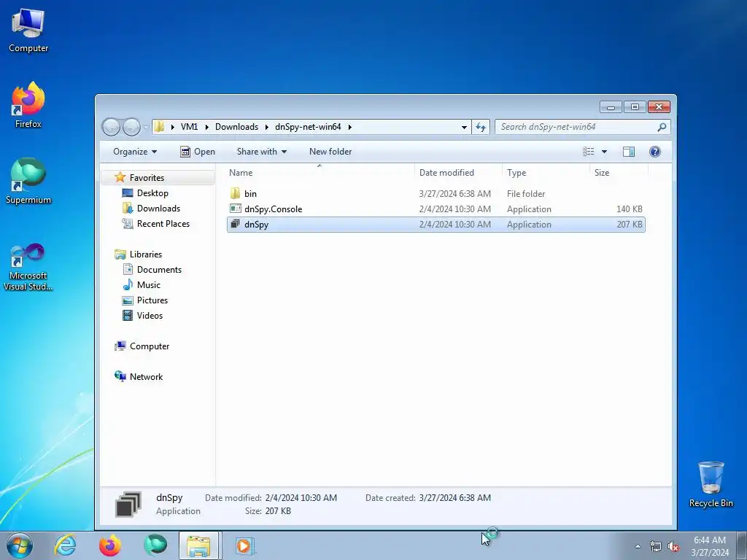Select the dnSpy.Console application file
Screen dimensions: 747x560
point(436,209)
